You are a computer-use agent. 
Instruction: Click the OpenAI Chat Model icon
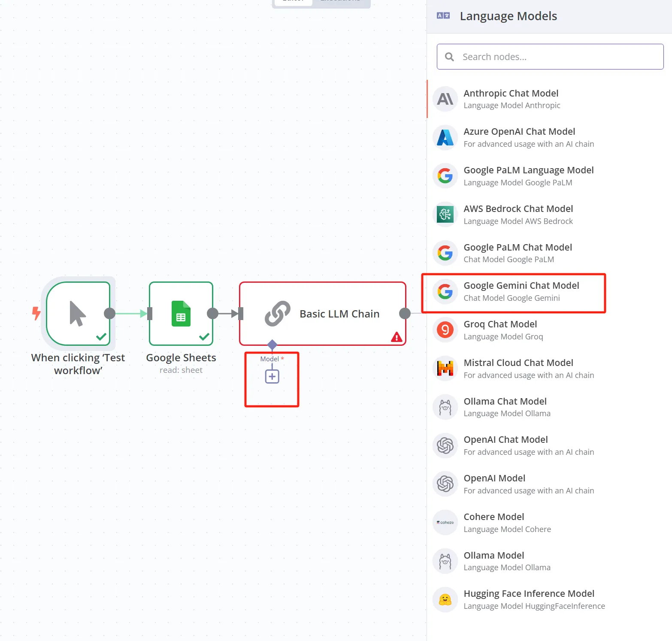coord(445,445)
